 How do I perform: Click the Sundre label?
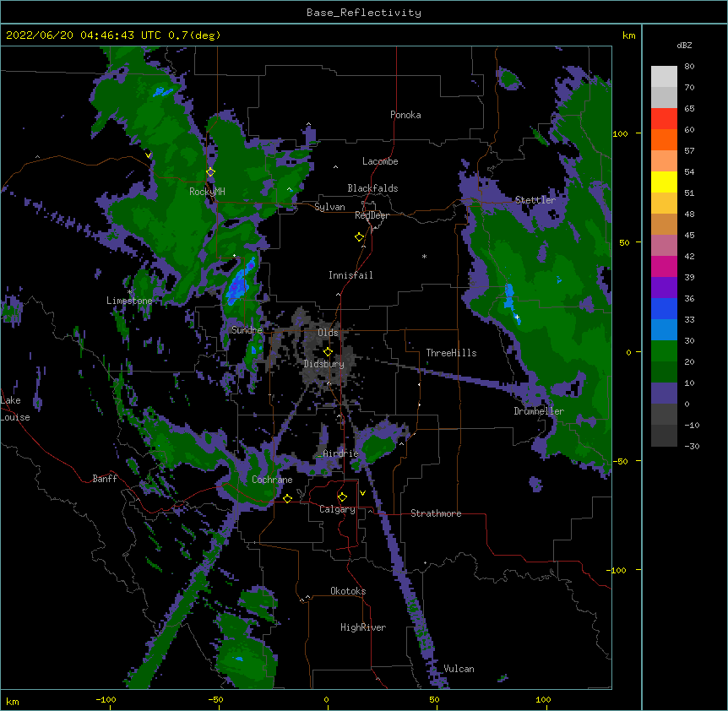click(x=247, y=330)
